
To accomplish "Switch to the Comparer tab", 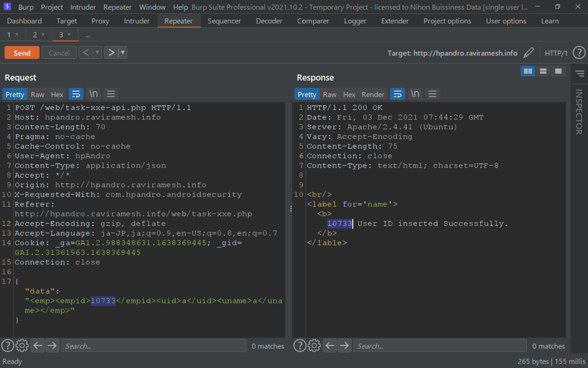I will 313,21.
